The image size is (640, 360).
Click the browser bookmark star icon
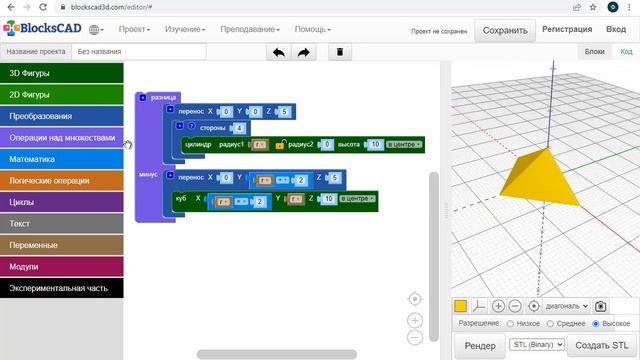(593, 7)
